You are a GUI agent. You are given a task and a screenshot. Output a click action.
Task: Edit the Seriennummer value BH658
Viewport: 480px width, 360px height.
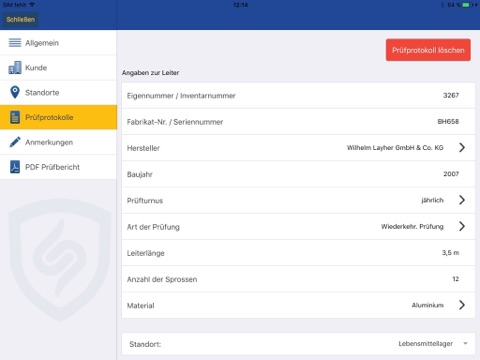pyautogui.click(x=448, y=122)
